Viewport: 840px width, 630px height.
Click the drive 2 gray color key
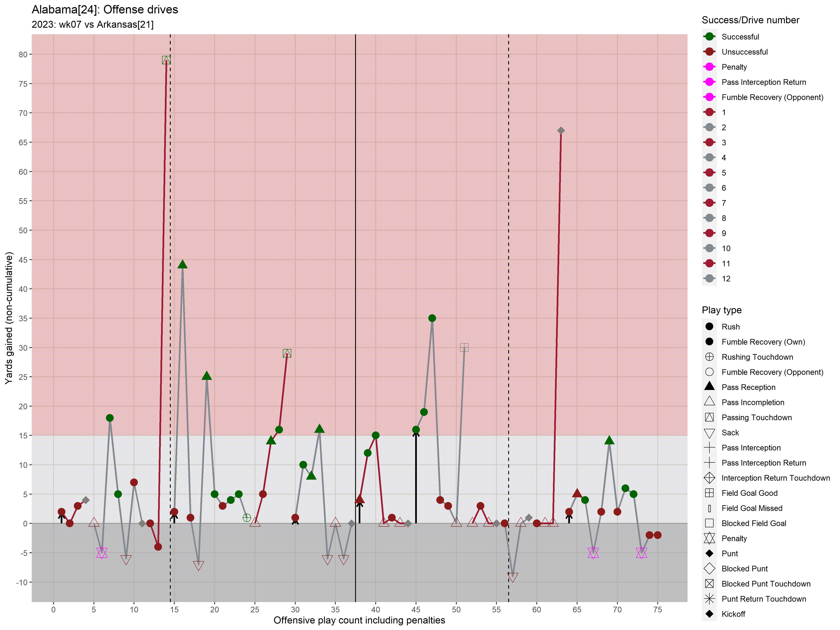[709, 127]
